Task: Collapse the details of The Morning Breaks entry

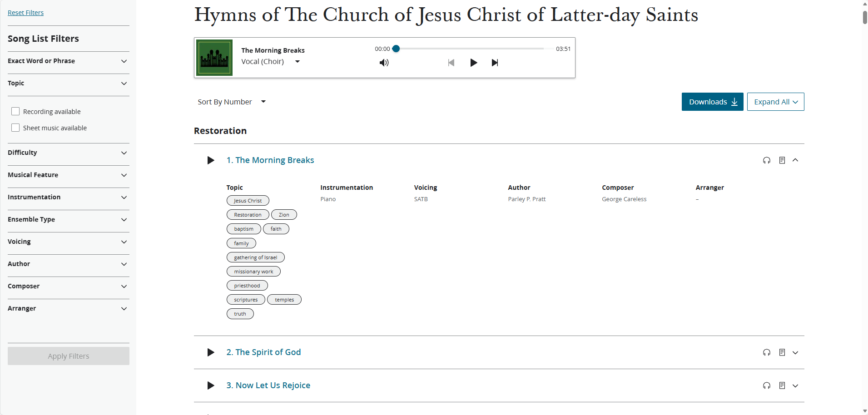Action: 796,160
